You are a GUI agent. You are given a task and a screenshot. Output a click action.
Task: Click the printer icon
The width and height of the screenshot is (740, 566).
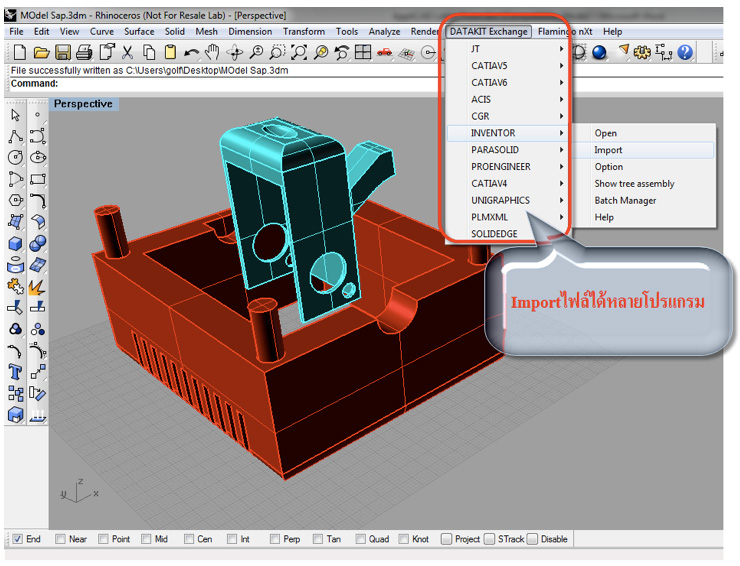click(84, 52)
